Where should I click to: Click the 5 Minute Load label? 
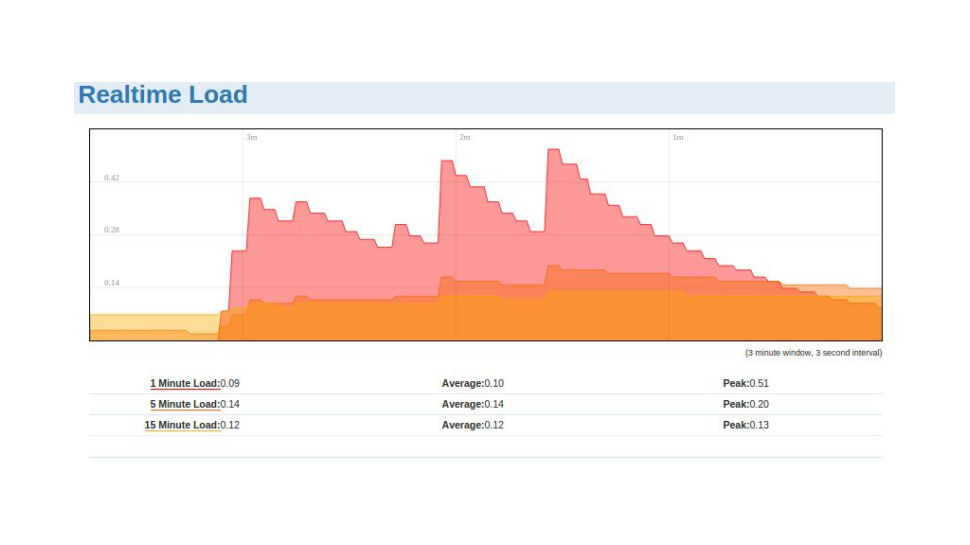point(185,405)
